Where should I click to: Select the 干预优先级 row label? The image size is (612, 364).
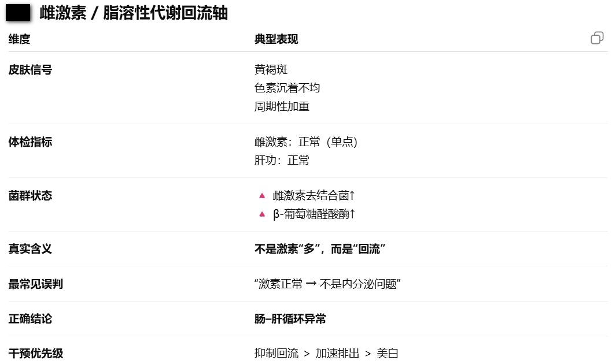click(x=36, y=354)
